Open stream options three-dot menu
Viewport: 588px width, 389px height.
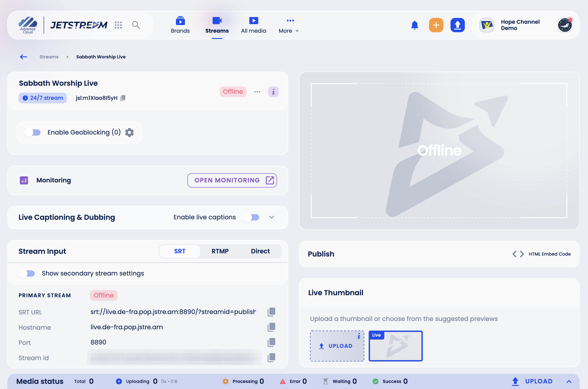(257, 92)
